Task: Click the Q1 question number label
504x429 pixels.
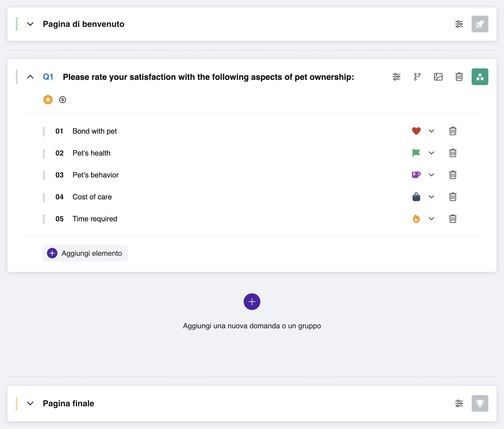Action: click(48, 77)
